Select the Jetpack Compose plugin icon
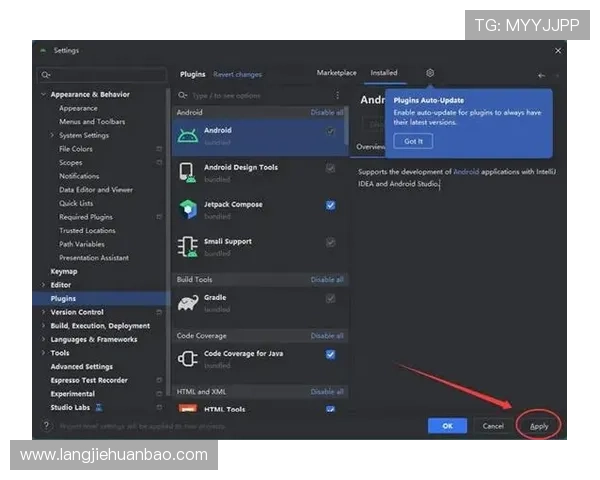 (188, 209)
